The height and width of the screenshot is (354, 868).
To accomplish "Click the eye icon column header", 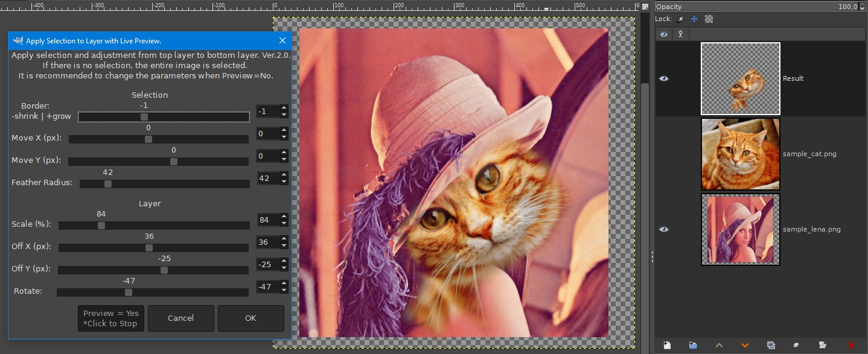I will click(x=664, y=34).
